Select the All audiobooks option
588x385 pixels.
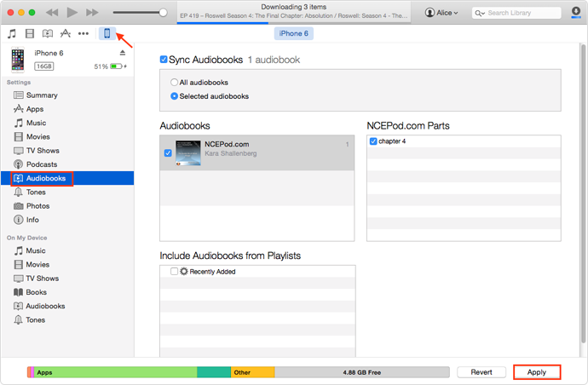pyautogui.click(x=175, y=83)
